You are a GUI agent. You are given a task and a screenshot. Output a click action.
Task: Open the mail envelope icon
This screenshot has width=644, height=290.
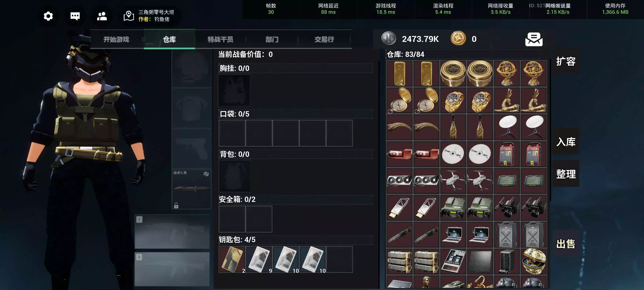(534, 39)
